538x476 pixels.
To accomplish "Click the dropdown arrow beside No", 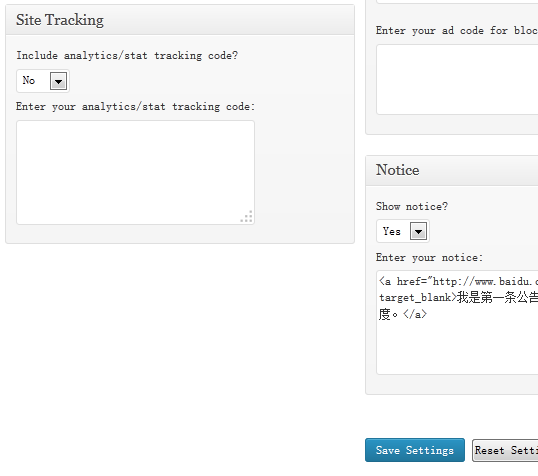I will coord(58,81).
